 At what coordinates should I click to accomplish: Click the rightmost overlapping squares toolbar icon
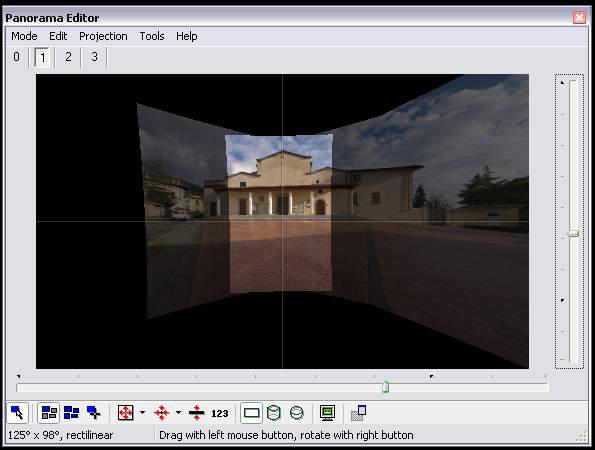[x=359, y=413]
